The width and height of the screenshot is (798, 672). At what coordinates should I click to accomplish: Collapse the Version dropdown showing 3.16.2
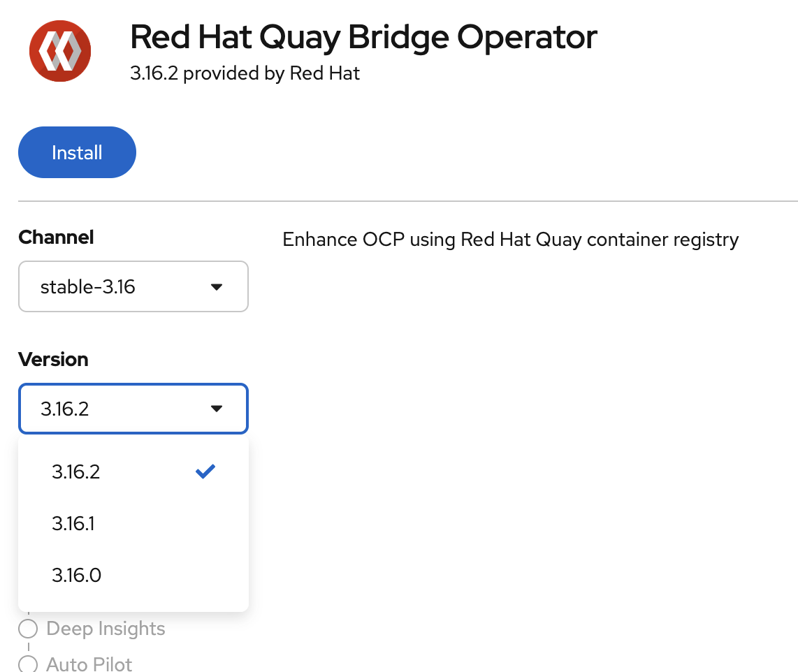[x=133, y=409]
